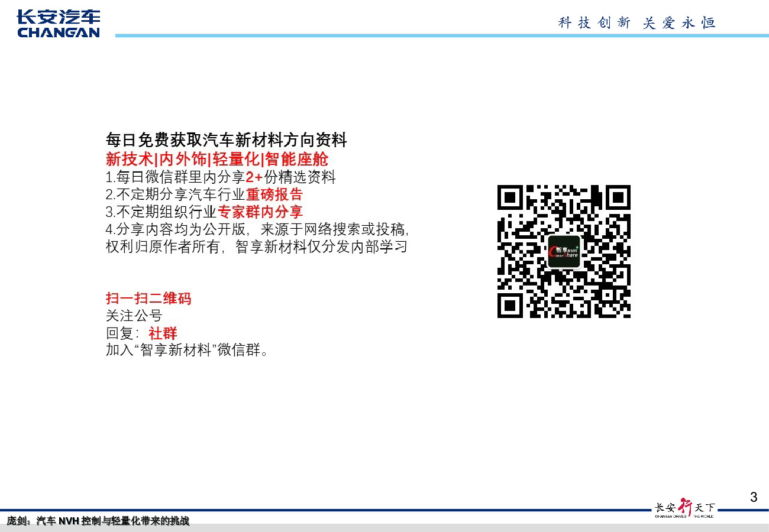Click line starting '4.分享内容均为公开版'

(x=257, y=229)
